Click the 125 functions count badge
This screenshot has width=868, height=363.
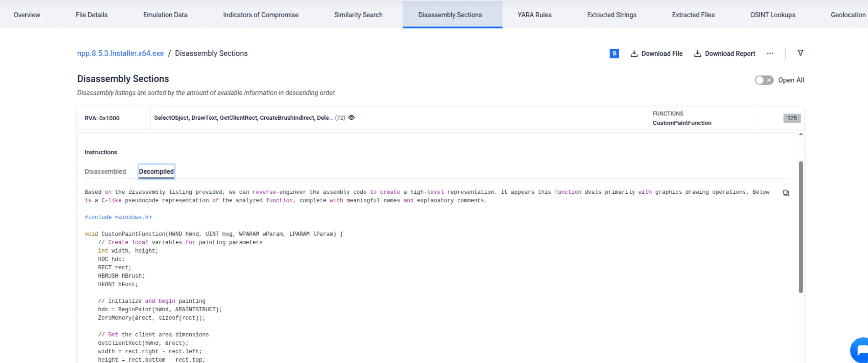(792, 118)
